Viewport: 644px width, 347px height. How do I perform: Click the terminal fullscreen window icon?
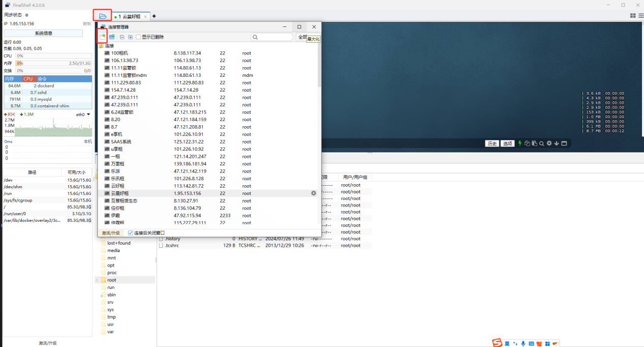pyautogui.click(x=564, y=143)
